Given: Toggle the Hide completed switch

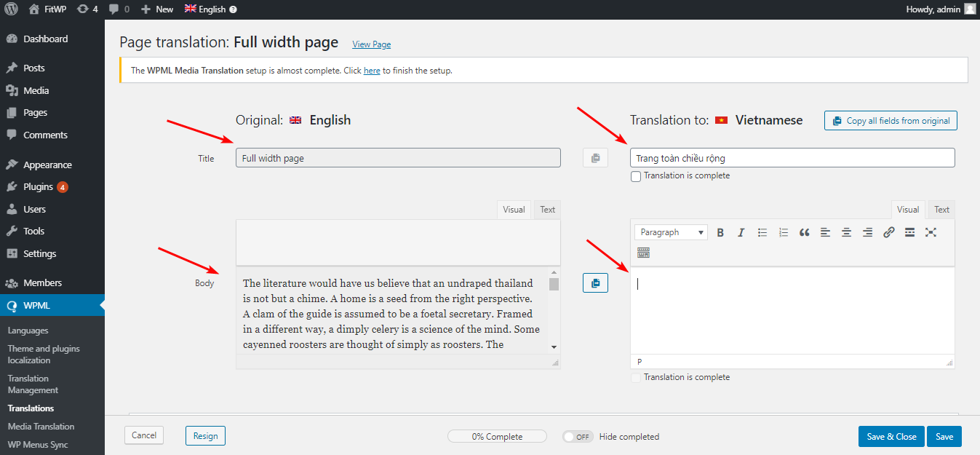Looking at the screenshot, I should pyautogui.click(x=578, y=437).
